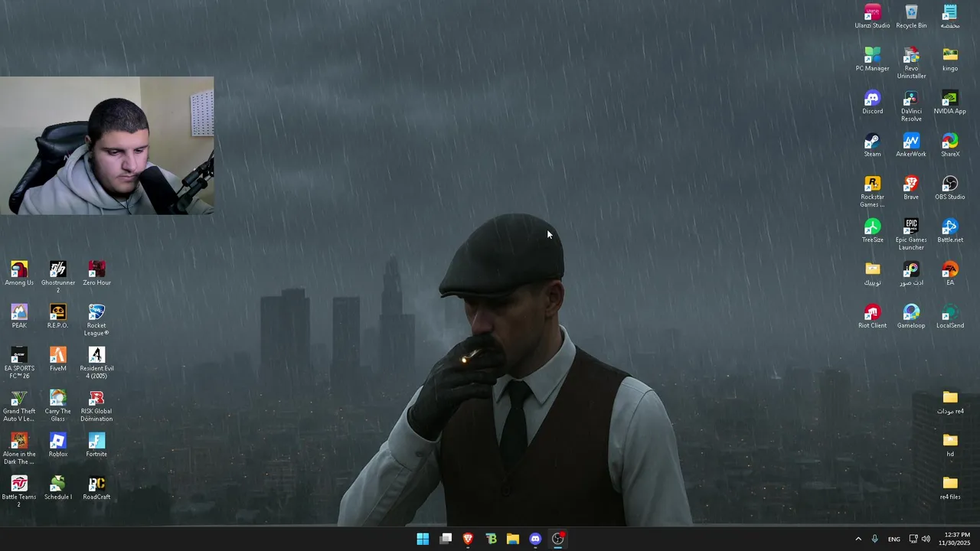The width and height of the screenshot is (980, 551).
Task: Switch the ENG input language
Action: (893, 539)
